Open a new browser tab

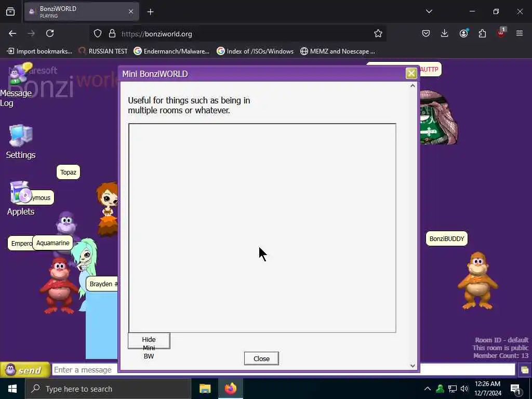[x=150, y=11]
